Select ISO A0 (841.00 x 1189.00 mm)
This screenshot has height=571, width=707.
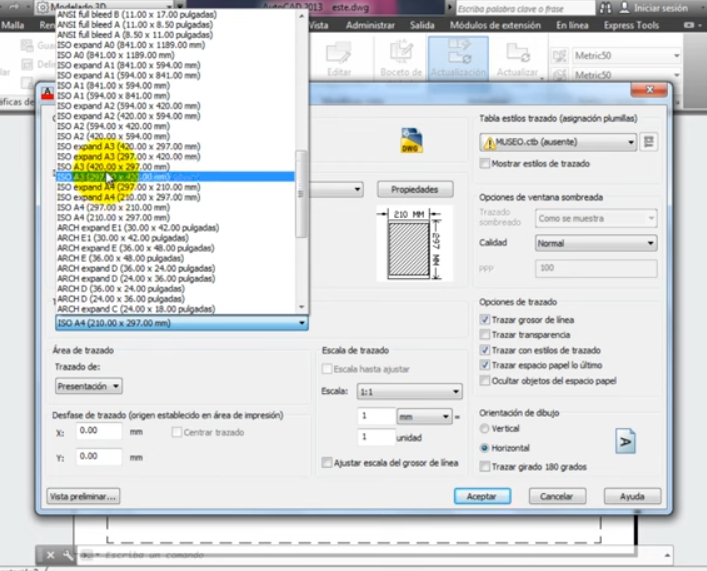point(175,55)
